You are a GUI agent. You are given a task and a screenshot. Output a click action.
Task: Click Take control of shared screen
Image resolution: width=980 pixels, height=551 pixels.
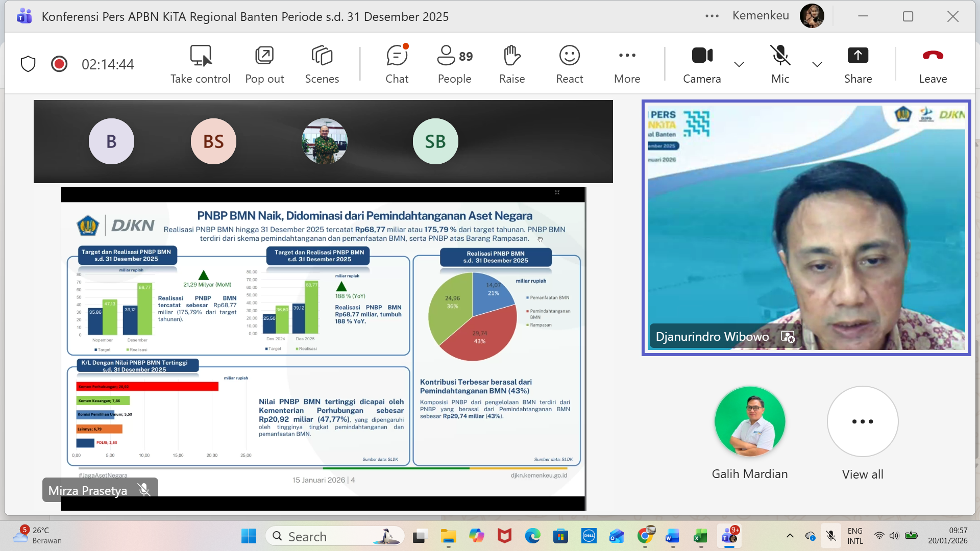tap(200, 64)
